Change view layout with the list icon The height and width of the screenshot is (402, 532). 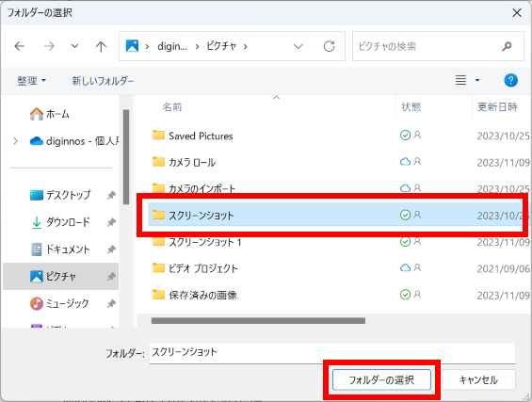click(x=460, y=80)
